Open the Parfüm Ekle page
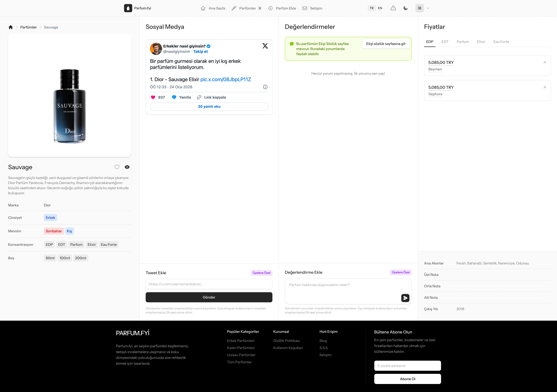 (282, 8)
